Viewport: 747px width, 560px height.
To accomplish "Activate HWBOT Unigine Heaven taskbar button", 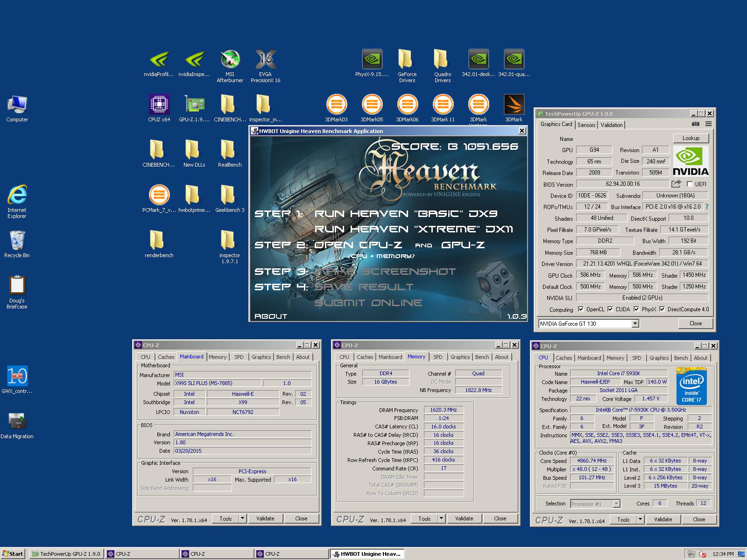I will [x=367, y=554].
